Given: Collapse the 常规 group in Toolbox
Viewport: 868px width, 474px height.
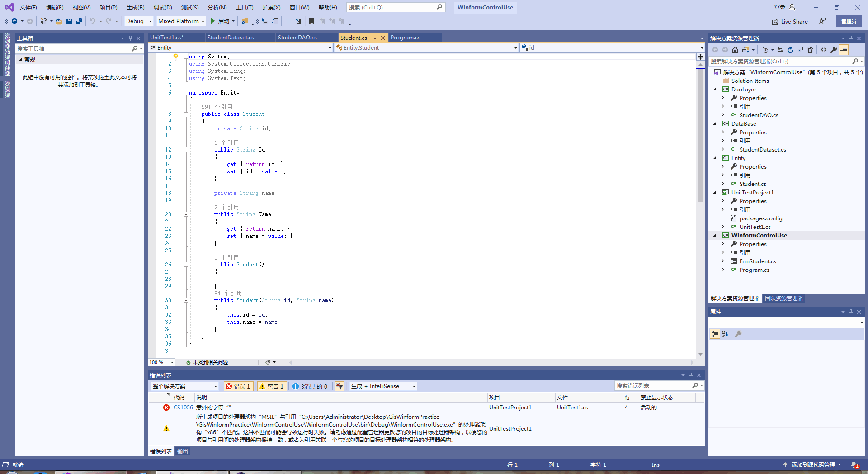Looking at the screenshot, I should (20, 60).
